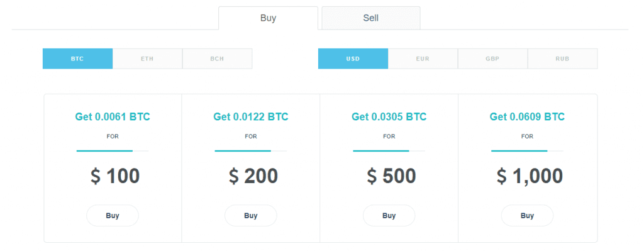Click the $ 1,000 price amount
The image size is (644, 251).
pyautogui.click(x=530, y=176)
